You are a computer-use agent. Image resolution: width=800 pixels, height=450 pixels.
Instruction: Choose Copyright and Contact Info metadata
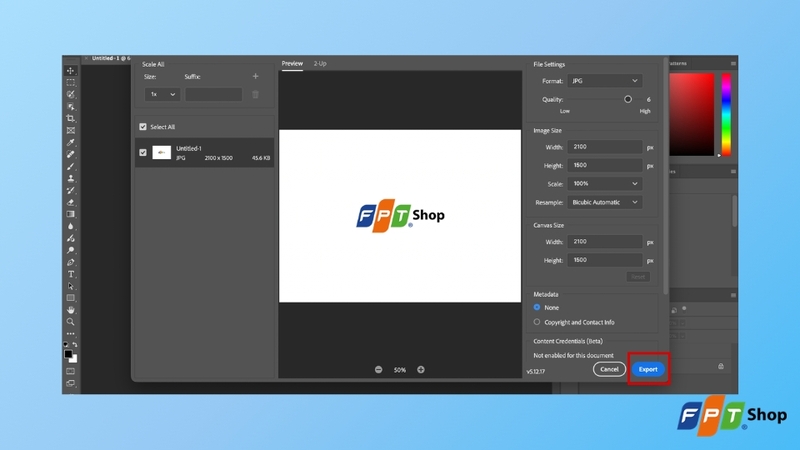[x=537, y=322]
